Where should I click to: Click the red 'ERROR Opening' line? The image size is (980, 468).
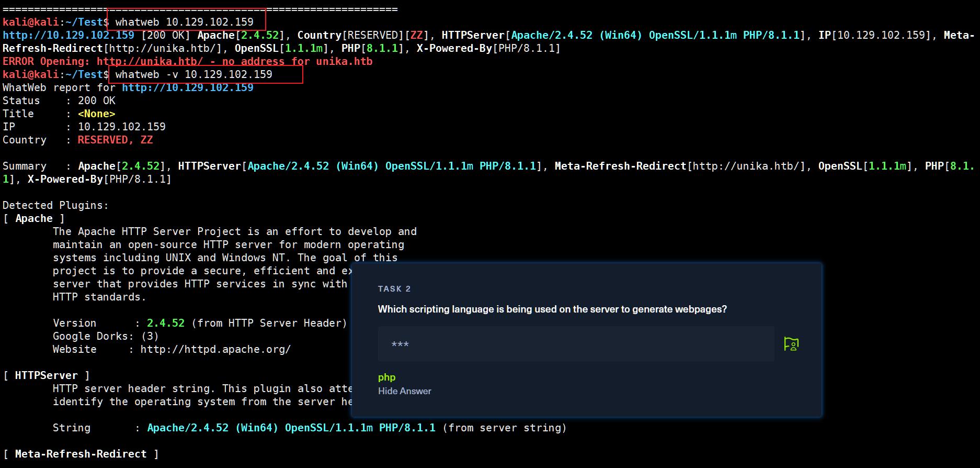[188, 61]
